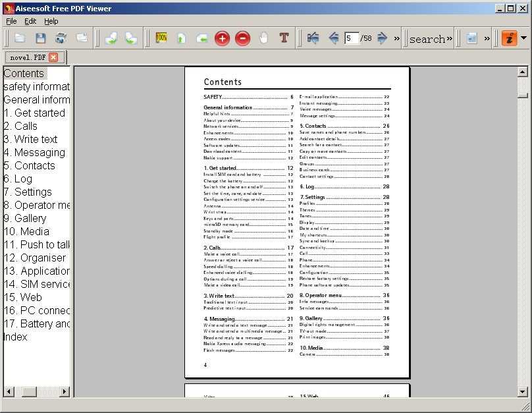Expand the overflow chevron after page navigation
Image resolution: width=532 pixels, height=413 pixels.
[x=396, y=38]
